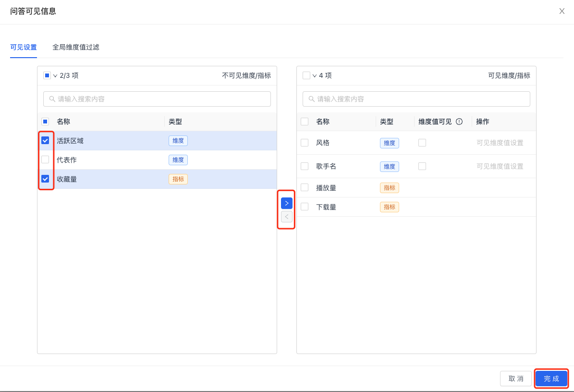Uncheck the 收藏量 checkbox

(x=45, y=179)
